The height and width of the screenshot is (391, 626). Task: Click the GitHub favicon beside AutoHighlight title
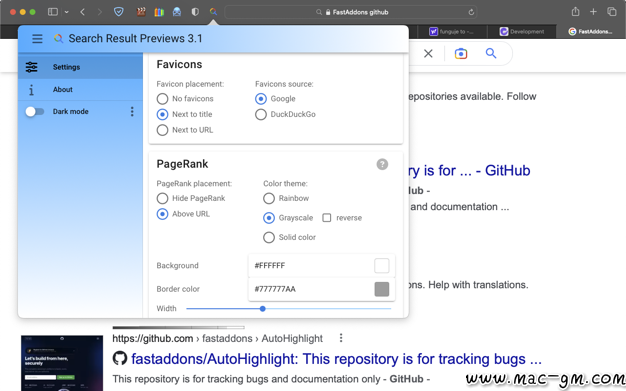pos(120,358)
